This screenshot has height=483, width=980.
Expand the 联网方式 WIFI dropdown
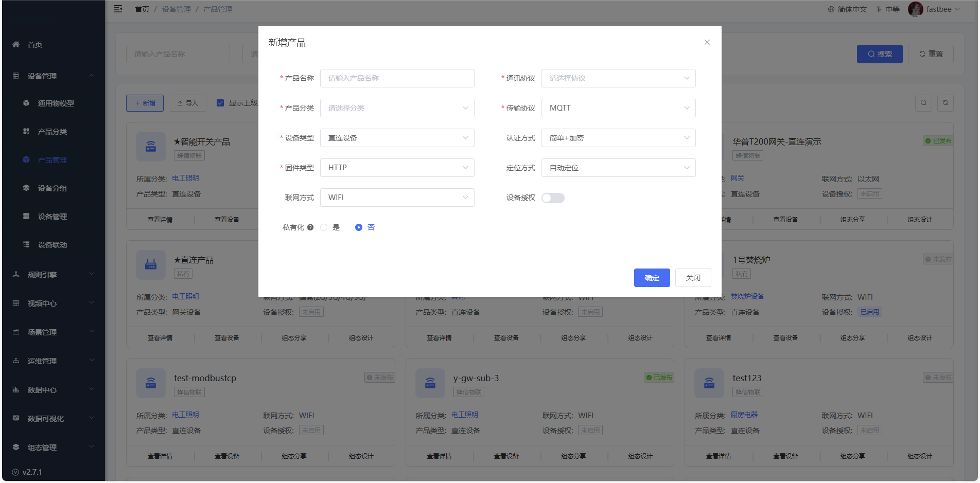397,198
